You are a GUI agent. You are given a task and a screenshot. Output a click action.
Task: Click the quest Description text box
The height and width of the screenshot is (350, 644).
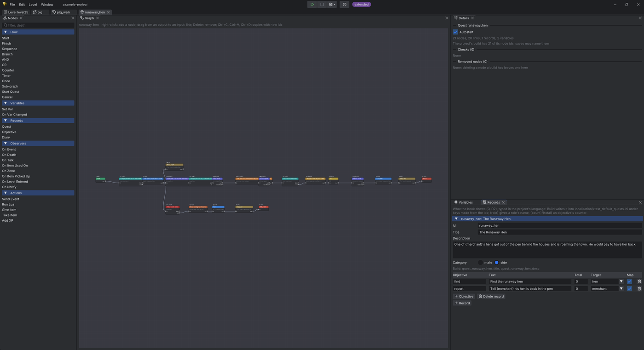547,250
